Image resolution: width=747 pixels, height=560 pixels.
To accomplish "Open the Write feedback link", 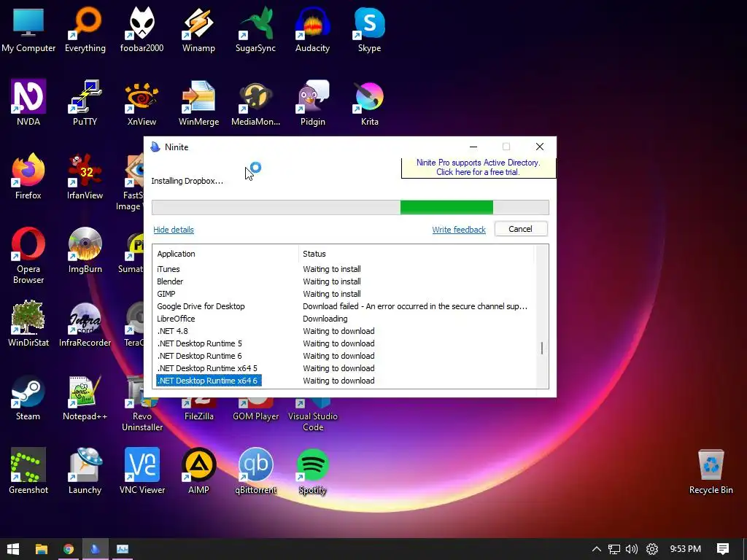I will (x=459, y=230).
